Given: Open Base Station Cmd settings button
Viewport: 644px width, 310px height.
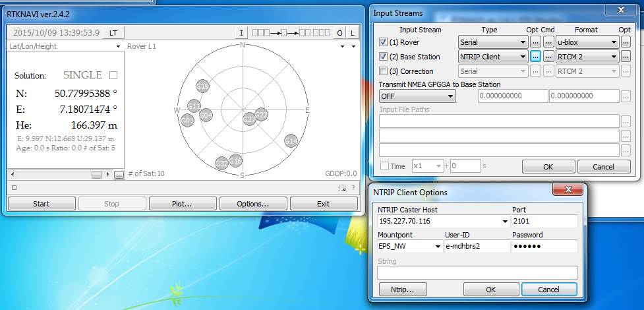Looking at the screenshot, I should tap(548, 57).
